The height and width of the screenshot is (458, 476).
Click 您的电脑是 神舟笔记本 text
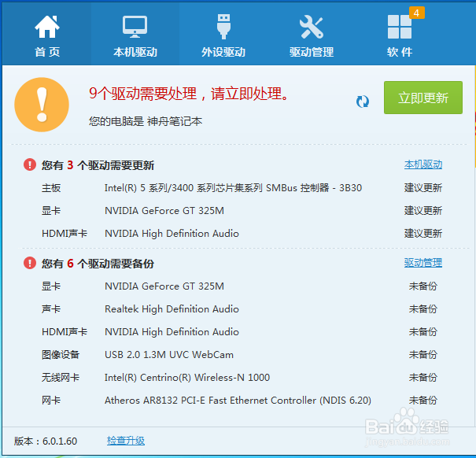pyautogui.click(x=146, y=121)
